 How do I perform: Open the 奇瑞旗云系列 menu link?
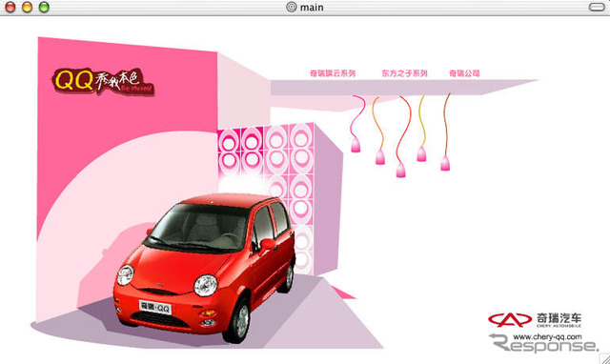333,73
